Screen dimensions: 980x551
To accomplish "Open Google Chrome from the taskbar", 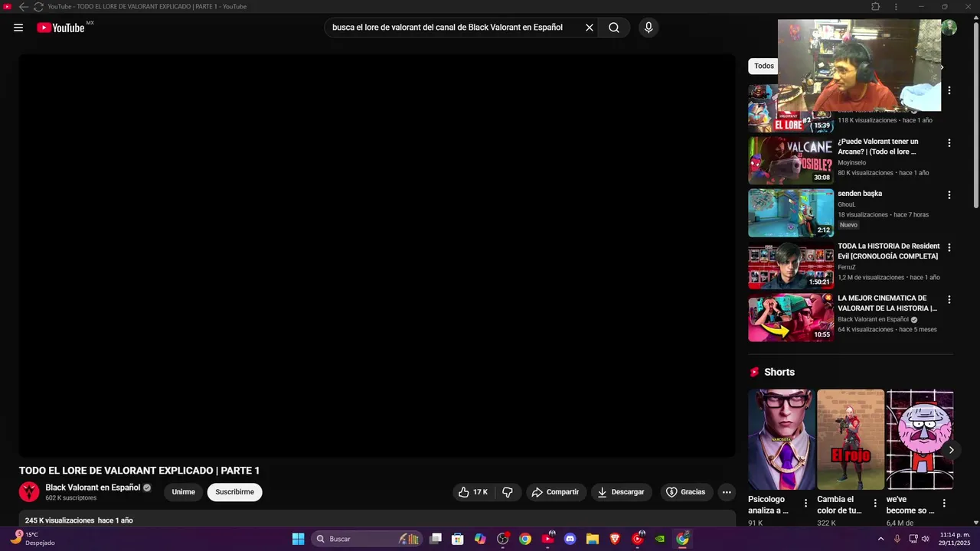I will pos(525,539).
